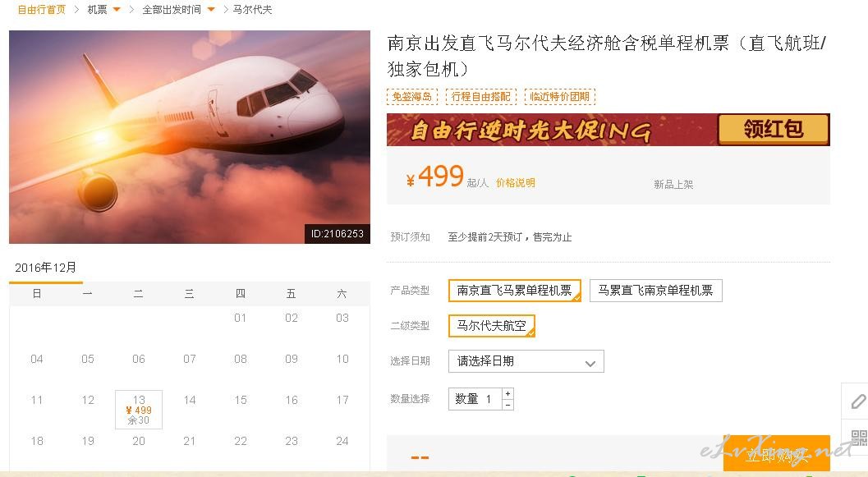
Task: Click the 临近特价团期 tag label
Action: [x=560, y=96]
